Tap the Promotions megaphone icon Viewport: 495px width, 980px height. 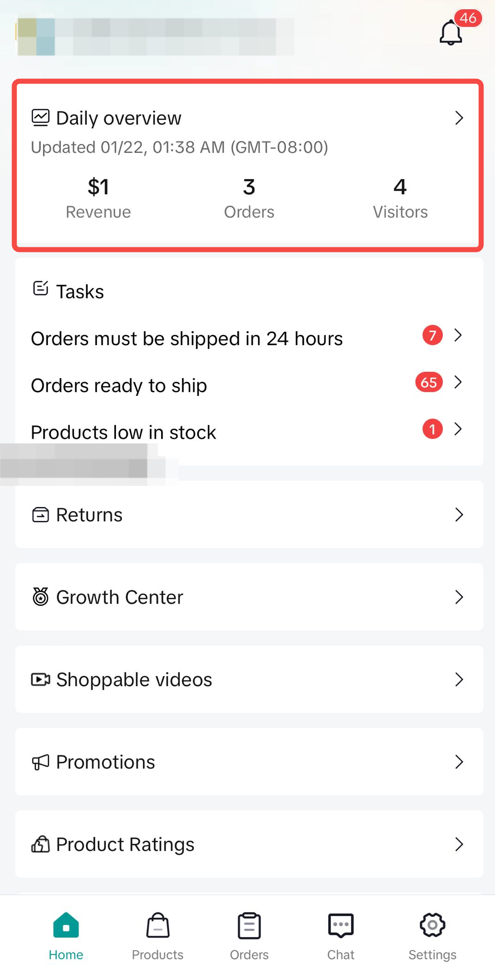click(41, 762)
